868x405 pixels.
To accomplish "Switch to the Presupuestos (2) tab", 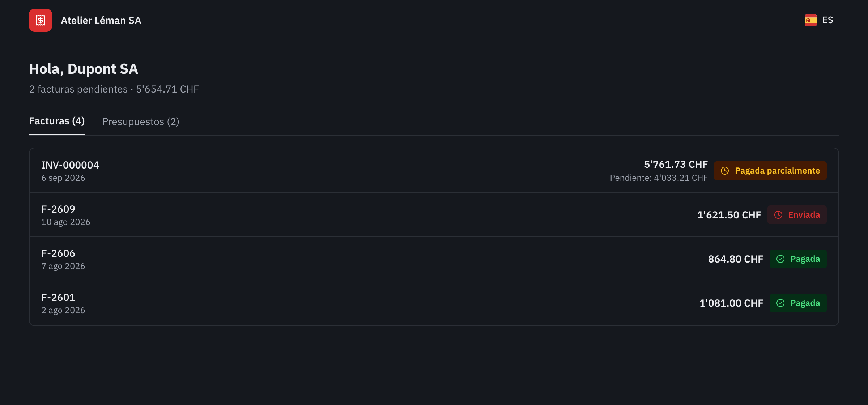I will coord(141,121).
